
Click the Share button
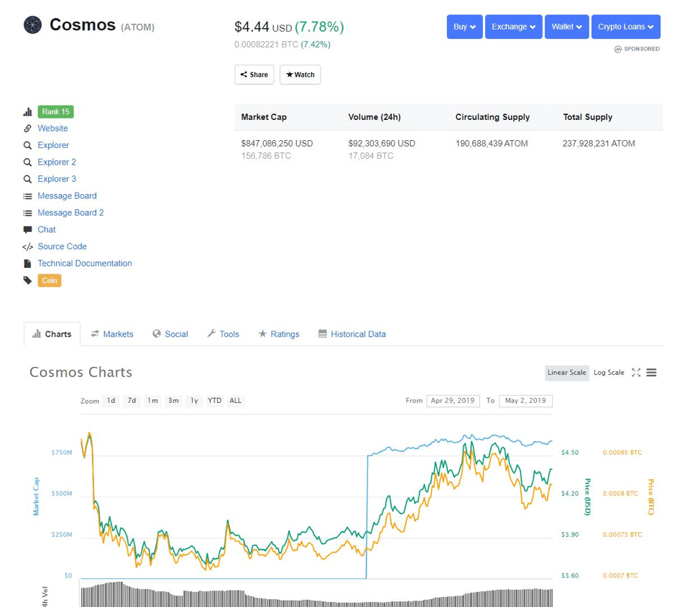pyautogui.click(x=254, y=75)
